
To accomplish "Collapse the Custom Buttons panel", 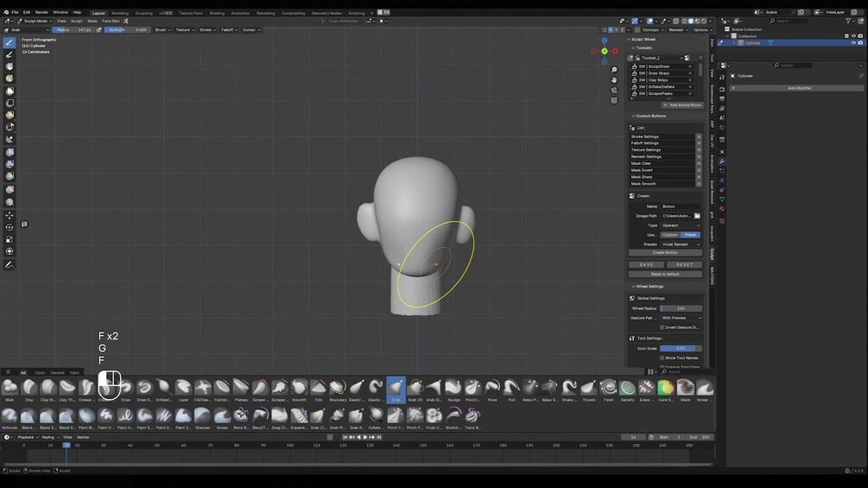I will point(649,116).
